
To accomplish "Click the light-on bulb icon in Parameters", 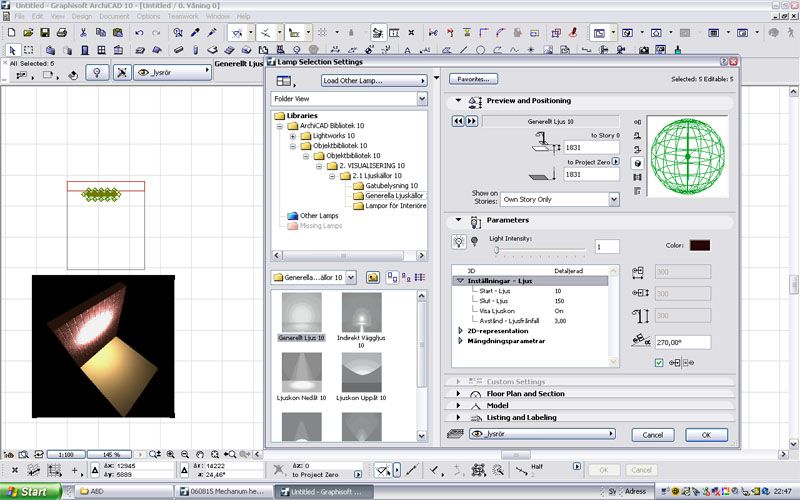I will [458, 242].
